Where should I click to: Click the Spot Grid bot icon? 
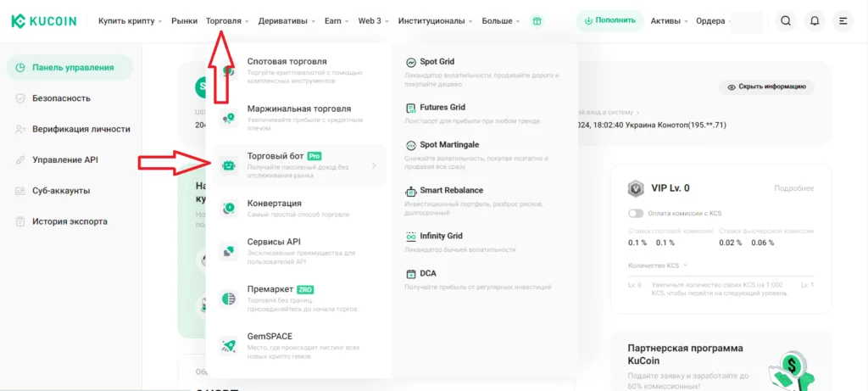411,62
